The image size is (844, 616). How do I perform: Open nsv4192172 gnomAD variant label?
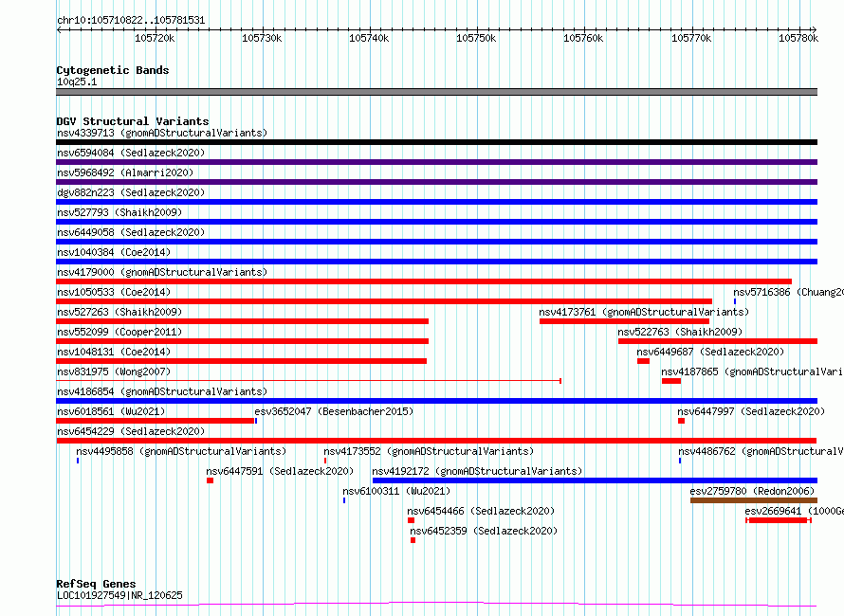(x=477, y=471)
